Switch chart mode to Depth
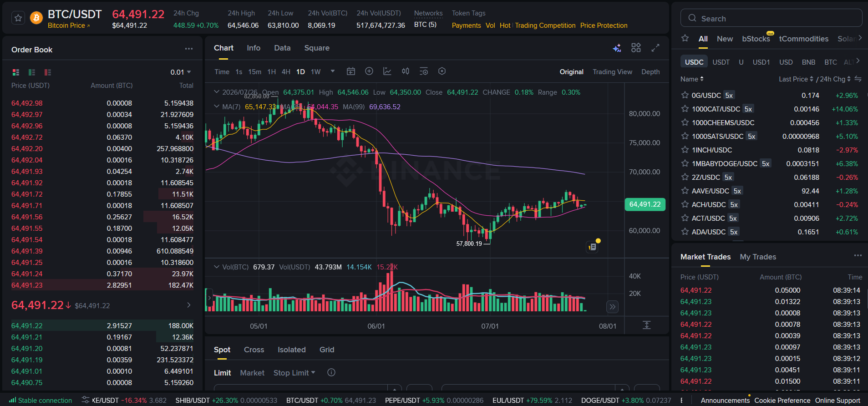This screenshot has width=868, height=406. (650, 72)
